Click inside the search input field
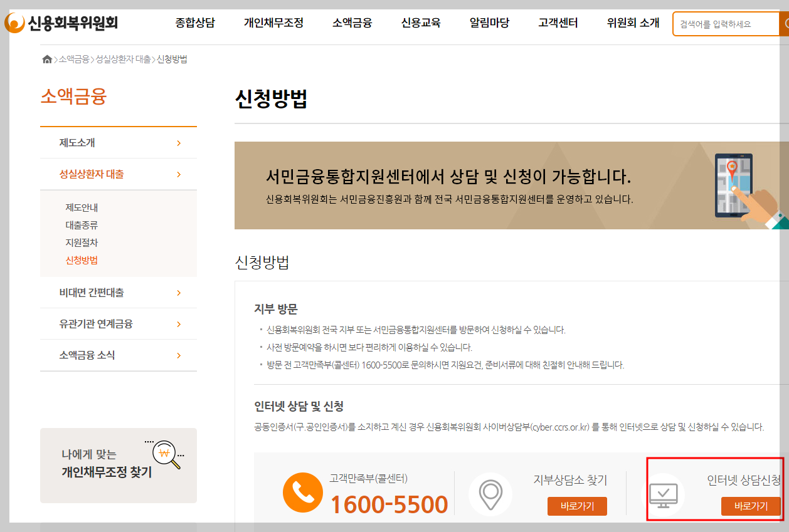The image size is (789, 532). [x=721, y=24]
